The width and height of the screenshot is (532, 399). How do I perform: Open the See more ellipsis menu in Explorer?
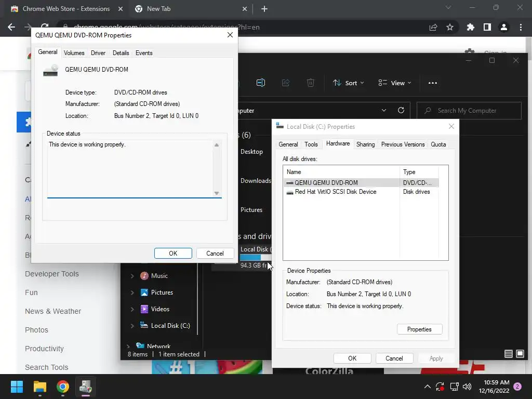433,83
